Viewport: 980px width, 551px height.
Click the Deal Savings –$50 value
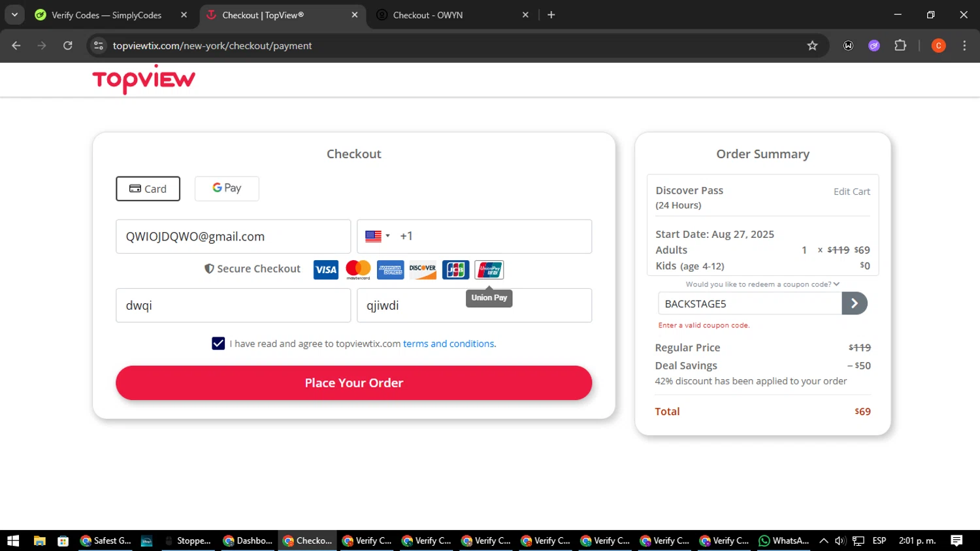coord(859,365)
